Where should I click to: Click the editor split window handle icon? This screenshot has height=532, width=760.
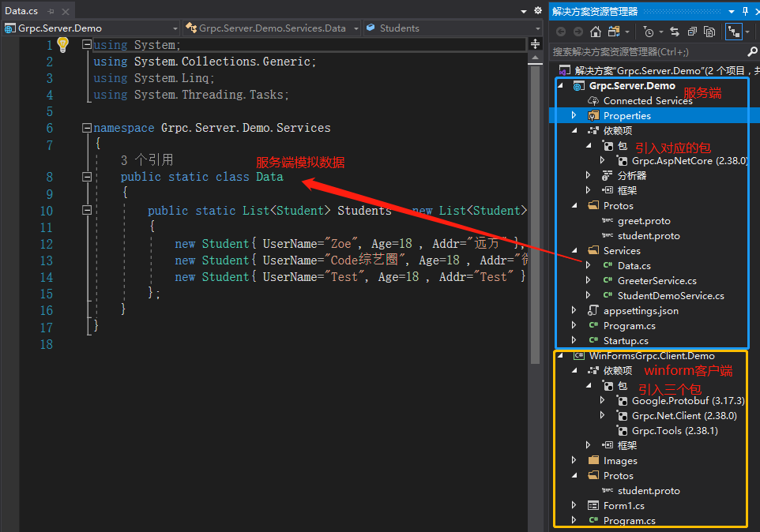pos(535,44)
